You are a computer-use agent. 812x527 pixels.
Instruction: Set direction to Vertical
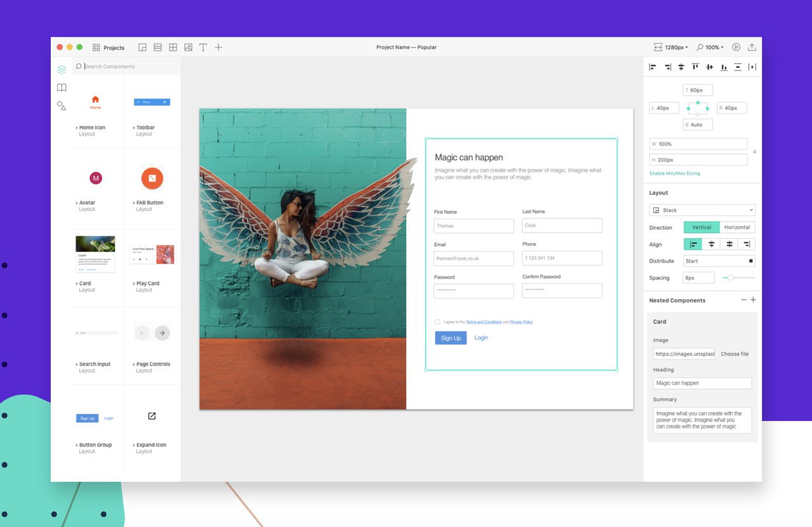pyautogui.click(x=702, y=227)
